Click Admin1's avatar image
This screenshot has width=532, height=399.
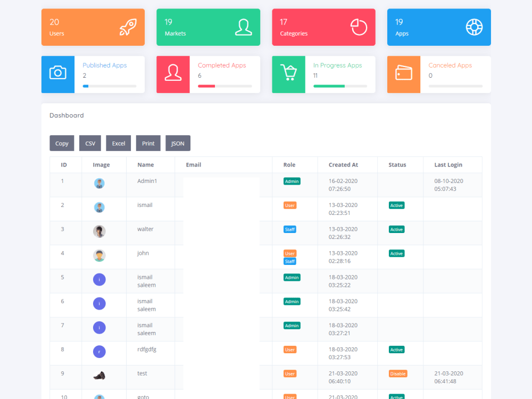click(99, 184)
